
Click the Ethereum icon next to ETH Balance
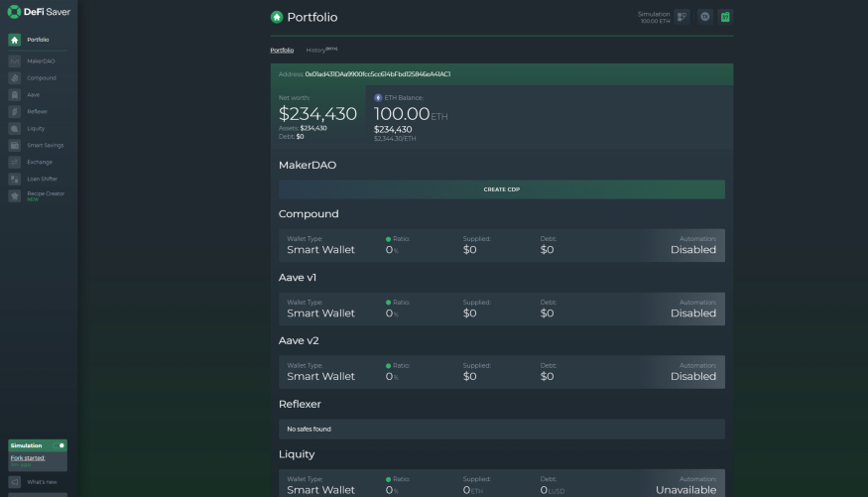[378, 98]
